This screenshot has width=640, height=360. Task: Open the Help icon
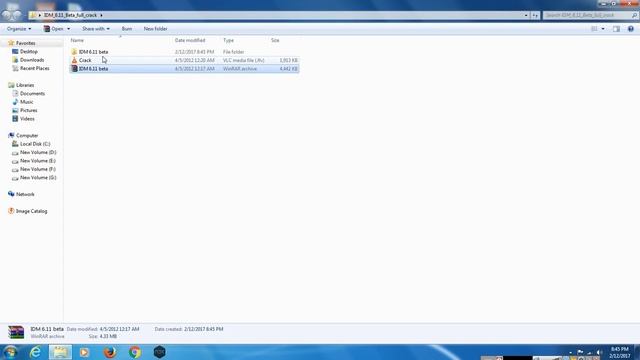631,29
